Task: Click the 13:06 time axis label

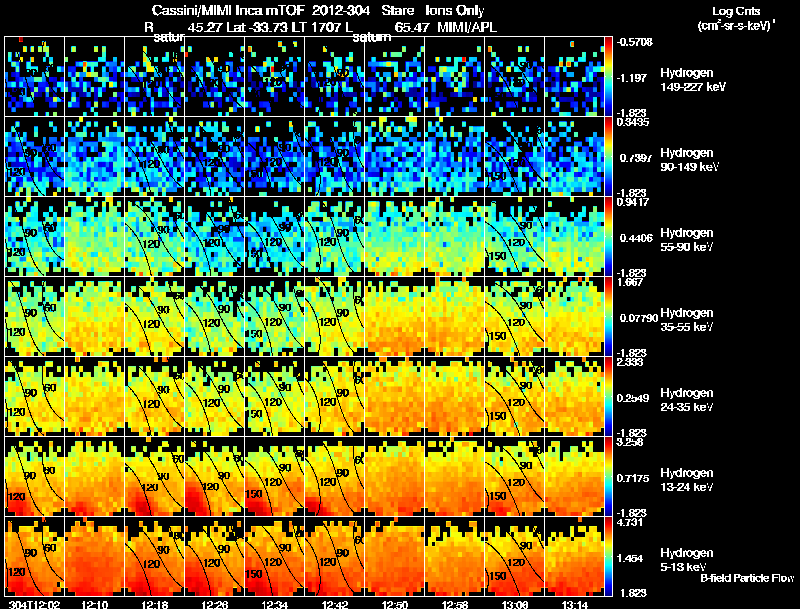Action: tap(515, 604)
